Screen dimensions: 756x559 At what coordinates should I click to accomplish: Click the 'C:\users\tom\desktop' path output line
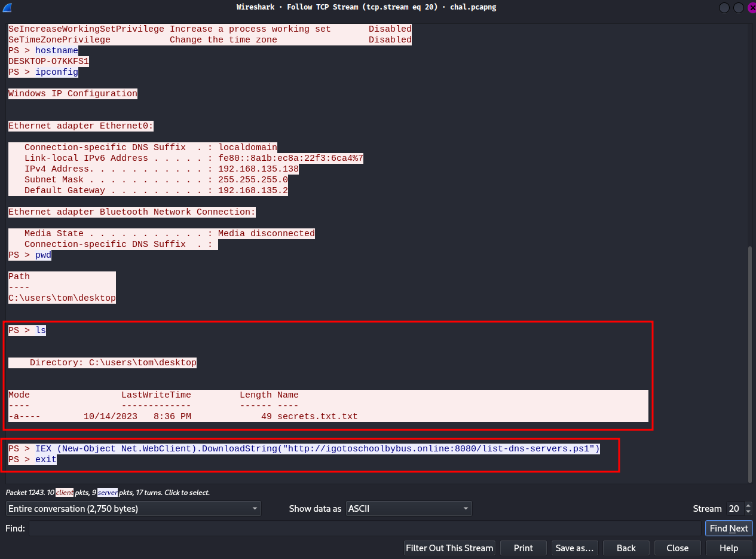click(x=62, y=298)
